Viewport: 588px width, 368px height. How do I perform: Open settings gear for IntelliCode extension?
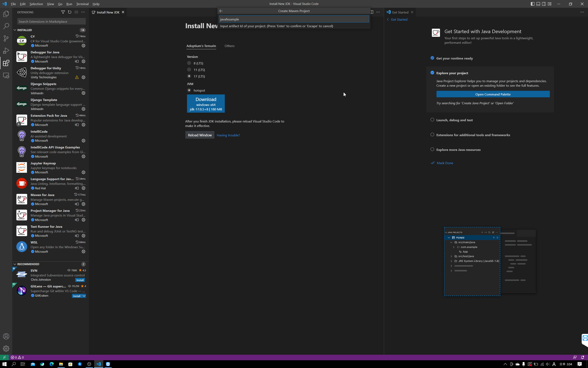[x=83, y=141]
